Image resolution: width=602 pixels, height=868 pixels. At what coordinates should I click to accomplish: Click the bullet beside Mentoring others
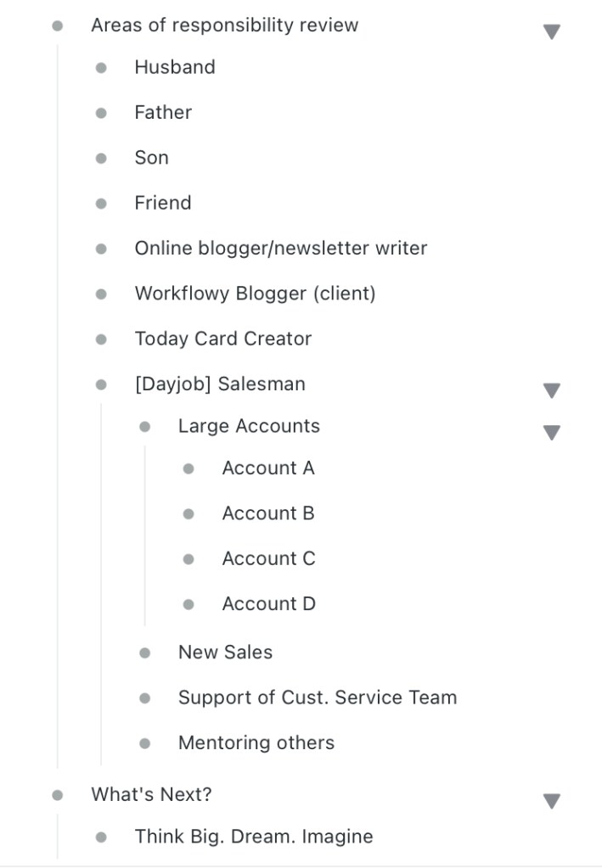pos(145,743)
